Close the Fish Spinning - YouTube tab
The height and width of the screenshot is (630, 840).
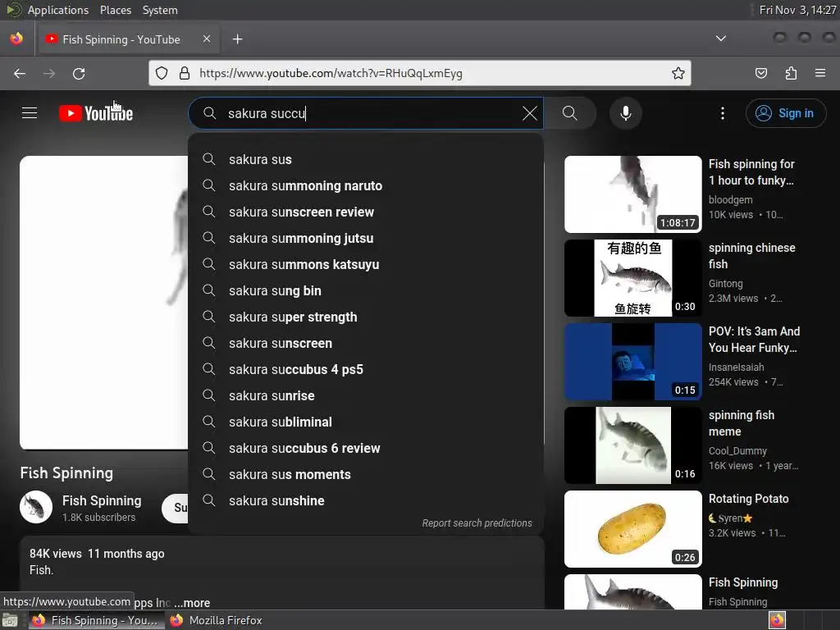tap(207, 39)
